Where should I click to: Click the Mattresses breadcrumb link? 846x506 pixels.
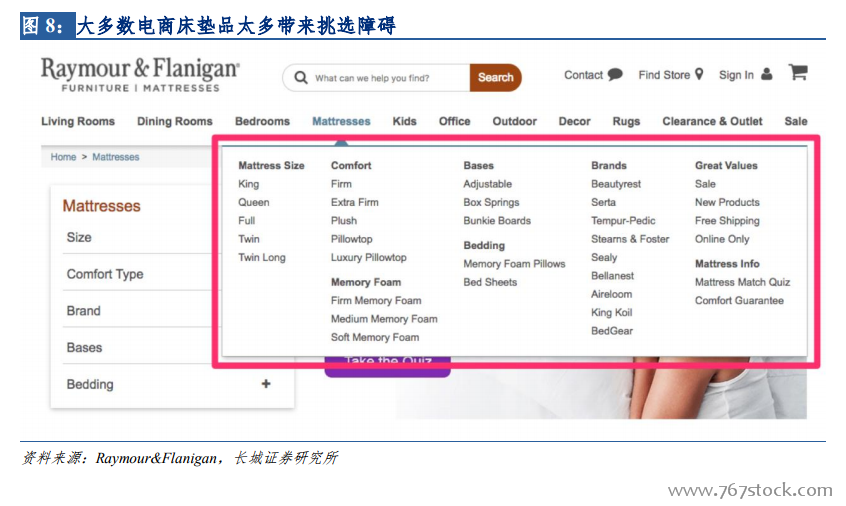(x=115, y=157)
